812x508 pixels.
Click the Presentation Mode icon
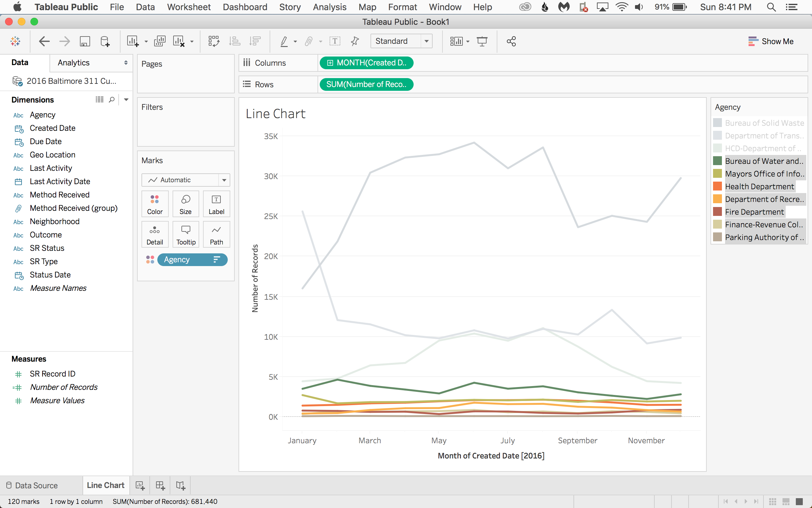pos(482,41)
